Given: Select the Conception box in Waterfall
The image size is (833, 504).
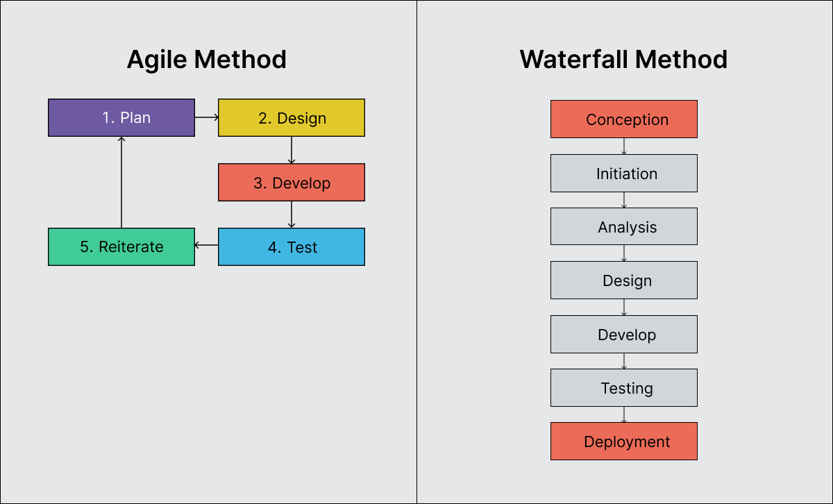Looking at the screenshot, I should pyautogui.click(x=623, y=119).
